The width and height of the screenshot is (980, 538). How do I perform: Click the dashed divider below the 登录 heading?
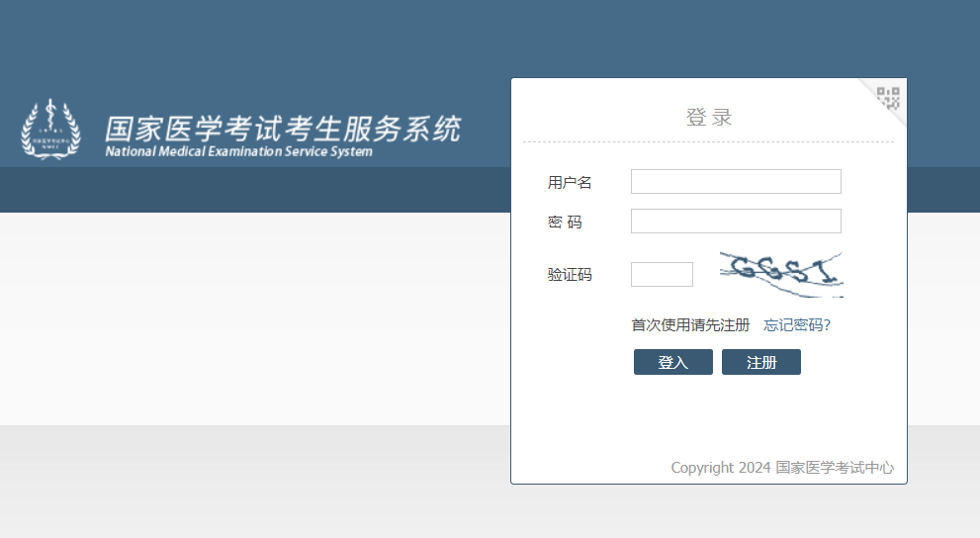coord(708,142)
